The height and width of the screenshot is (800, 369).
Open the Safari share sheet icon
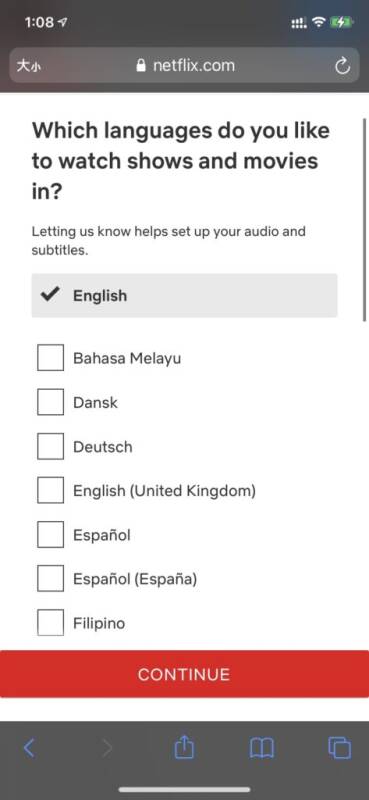(184, 747)
